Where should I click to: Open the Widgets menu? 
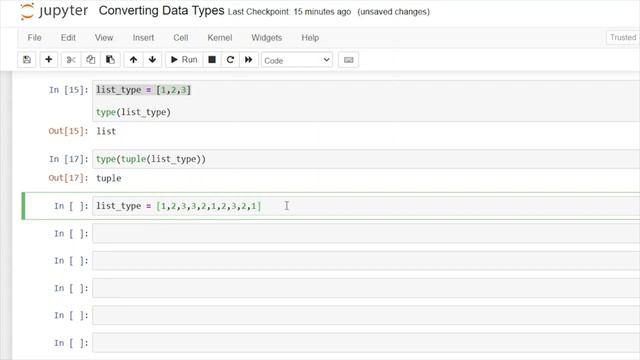tap(267, 38)
